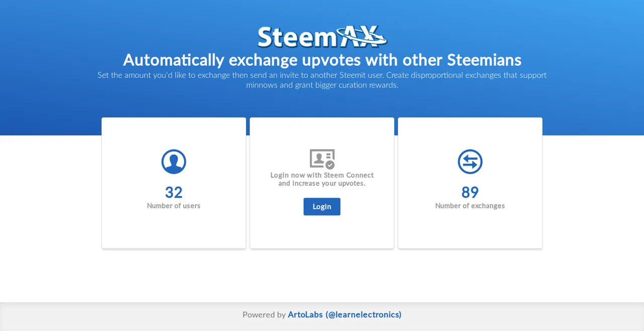Screen dimensions: 644x331
Task: Click the blue Login button
Action: click(322, 207)
